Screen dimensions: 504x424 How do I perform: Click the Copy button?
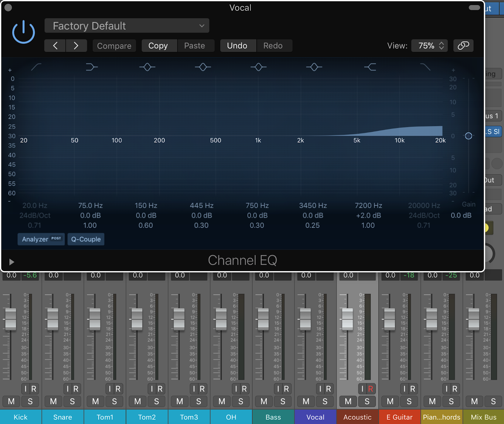coord(158,46)
